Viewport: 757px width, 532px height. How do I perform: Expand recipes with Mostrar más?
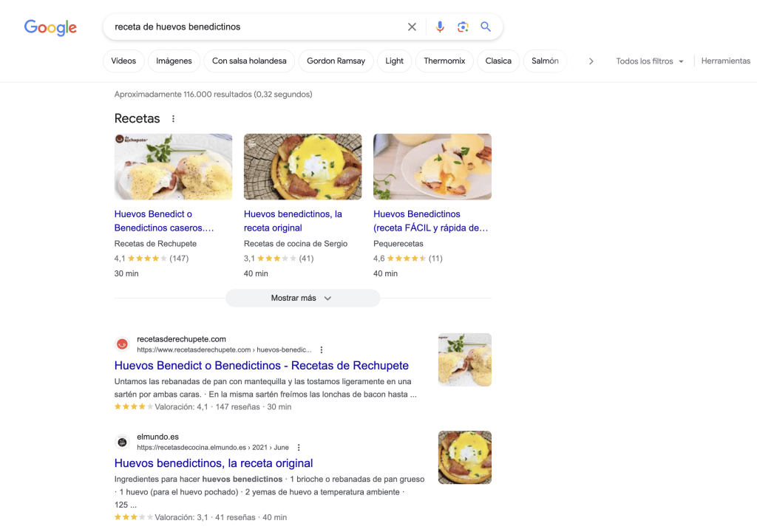click(302, 299)
